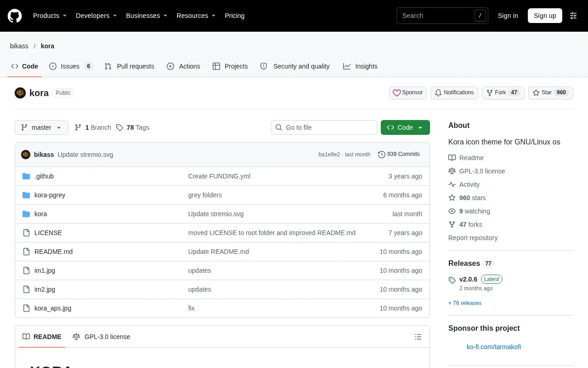Switch to the Pull requests tab

click(x=129, y=66)
